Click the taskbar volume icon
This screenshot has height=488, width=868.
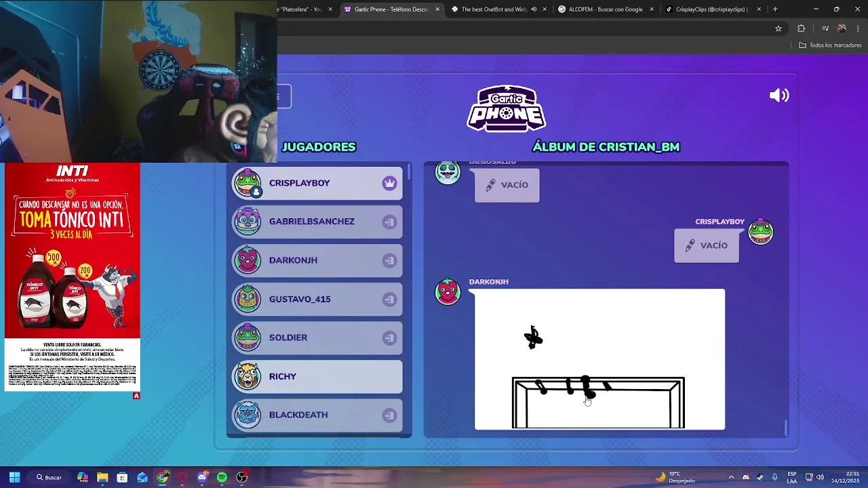[x=821, y=477]
